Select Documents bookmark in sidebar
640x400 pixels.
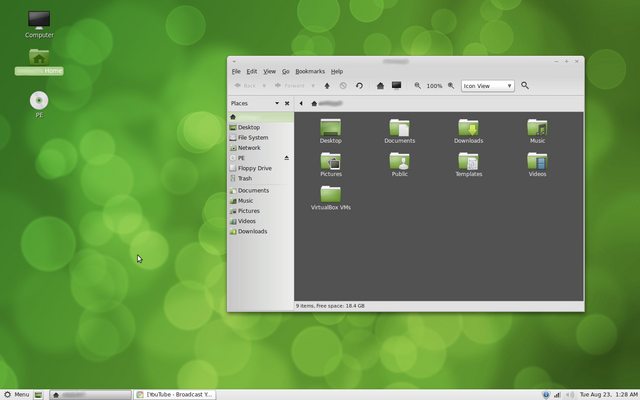coord(260,191)
